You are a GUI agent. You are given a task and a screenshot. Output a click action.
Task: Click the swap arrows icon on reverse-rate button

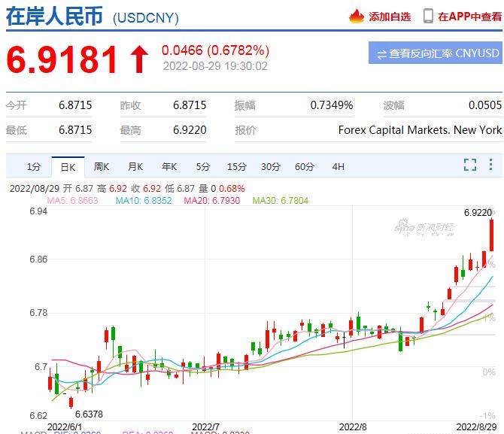[381, 53]
